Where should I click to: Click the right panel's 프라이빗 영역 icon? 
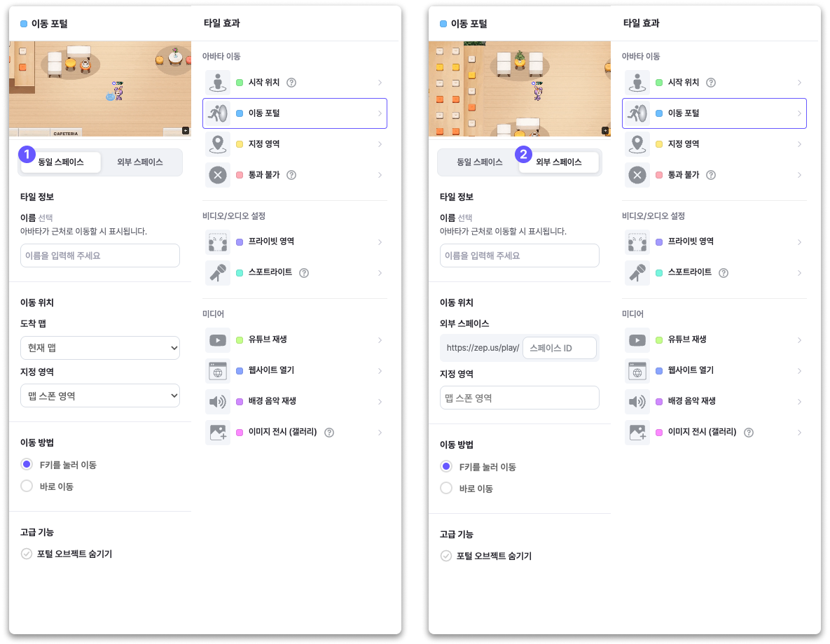637,241
